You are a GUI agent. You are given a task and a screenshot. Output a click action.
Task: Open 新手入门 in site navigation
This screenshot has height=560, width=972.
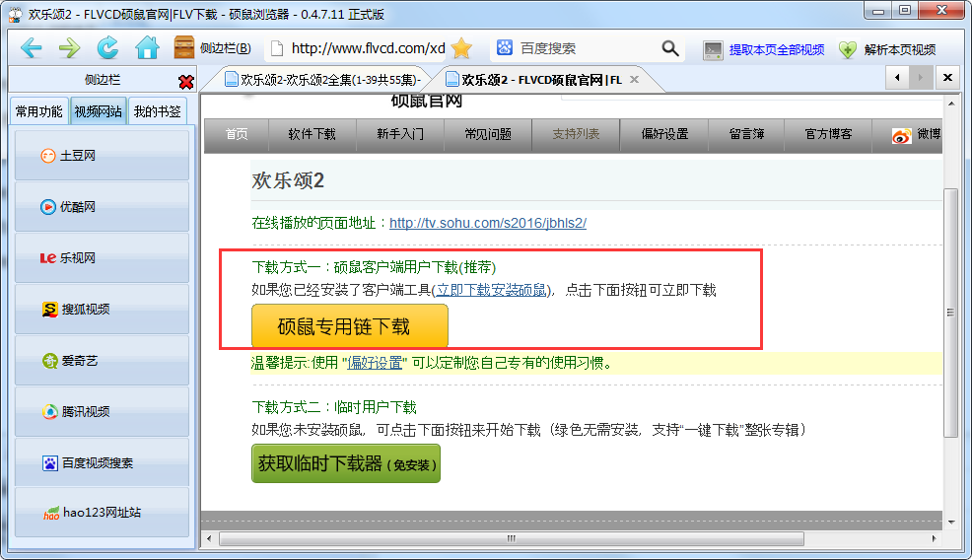[x=400, y=134]
